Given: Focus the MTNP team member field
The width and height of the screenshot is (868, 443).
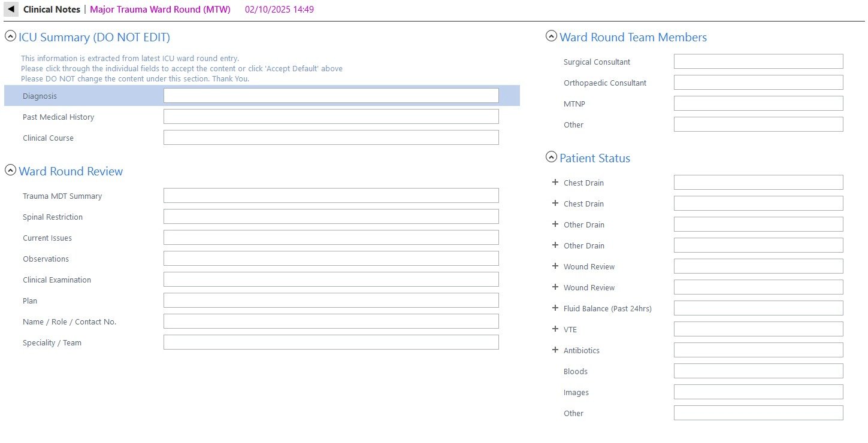Looking at the screenshot, I should tap(758, 104).
